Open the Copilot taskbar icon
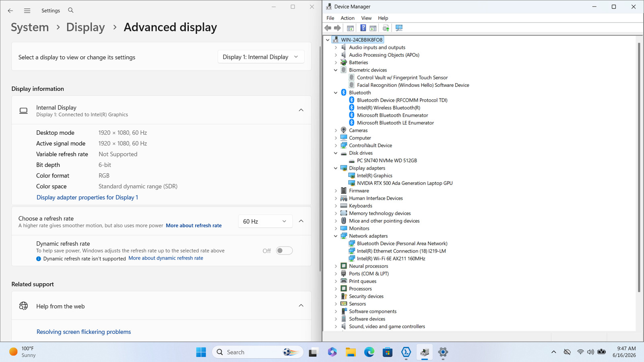Screen dimensions: 644x362 click(332, 352)
